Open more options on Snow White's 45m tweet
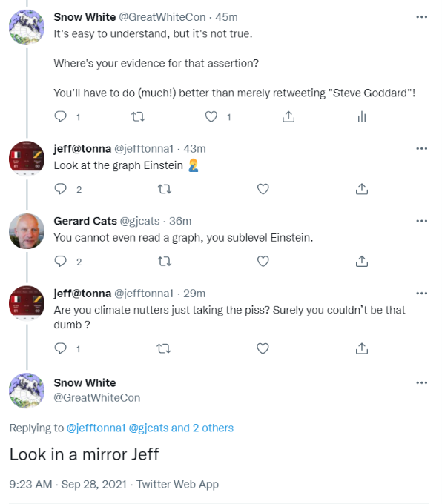This screenshot has width=442, height=504. click(x=422, y=17)
